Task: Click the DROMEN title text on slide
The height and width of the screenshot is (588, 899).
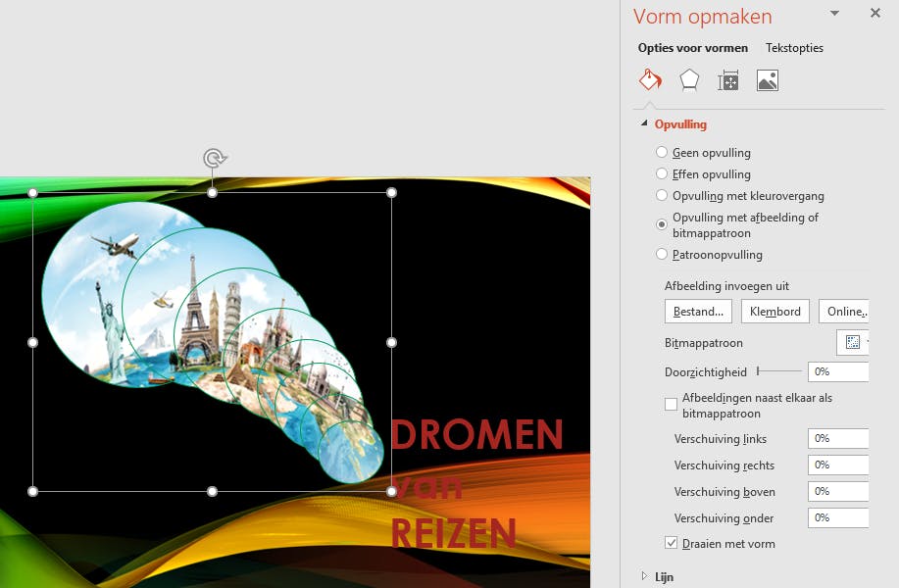Action: click(477, 435)
